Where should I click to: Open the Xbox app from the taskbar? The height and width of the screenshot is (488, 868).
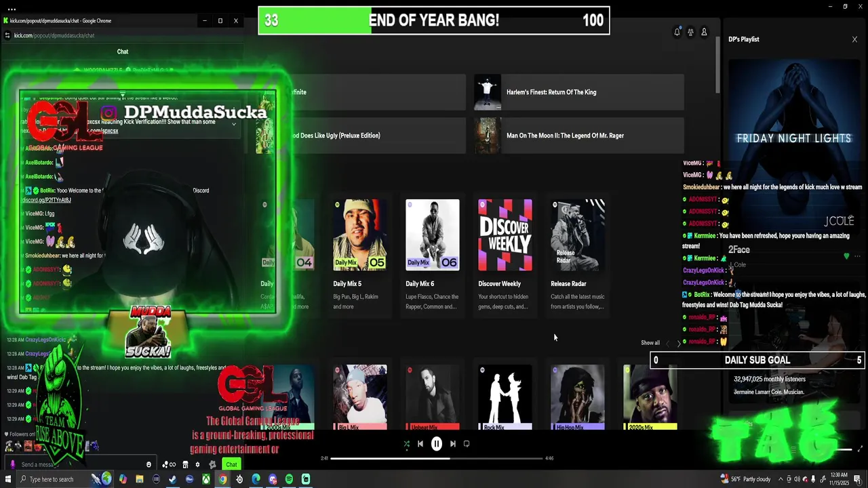click(206, 479)
